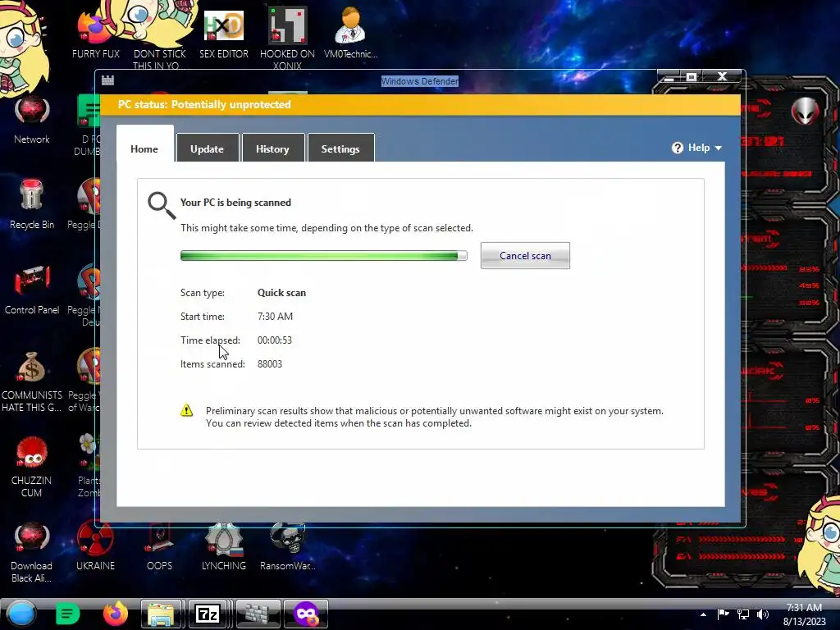Click the green scan progress bar
Viewport: 840px width, 630px height.
point(323,256)
